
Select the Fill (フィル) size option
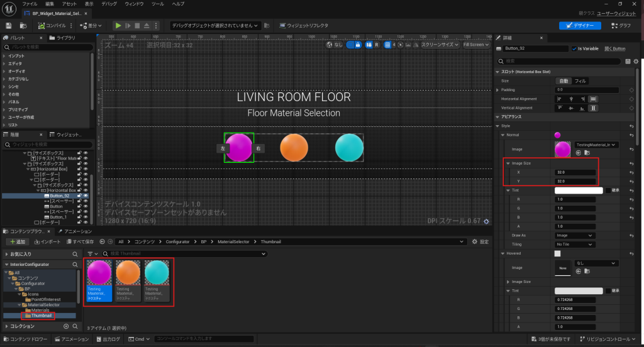point(580,81)
